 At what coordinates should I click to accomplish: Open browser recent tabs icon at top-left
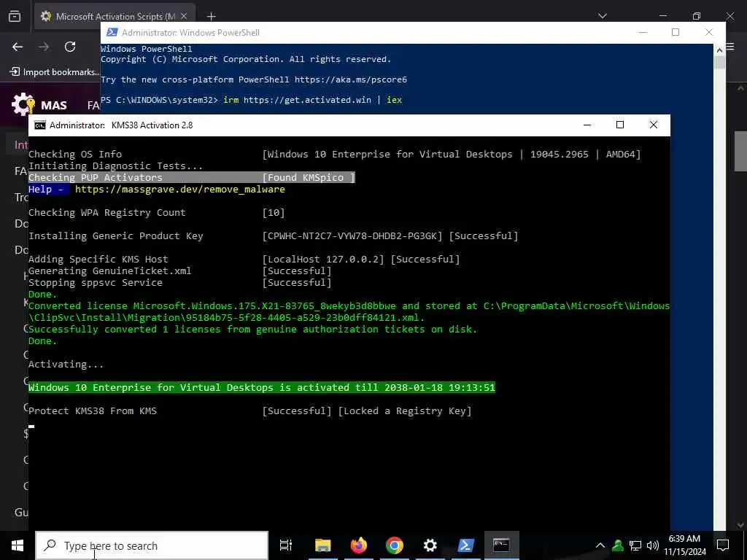(15, 16)
